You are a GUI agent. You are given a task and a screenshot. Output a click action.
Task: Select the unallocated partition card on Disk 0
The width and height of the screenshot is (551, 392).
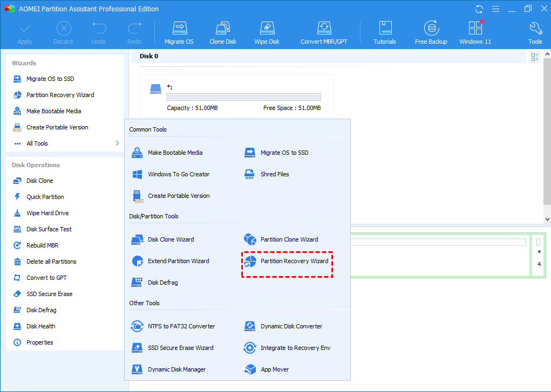237,95
